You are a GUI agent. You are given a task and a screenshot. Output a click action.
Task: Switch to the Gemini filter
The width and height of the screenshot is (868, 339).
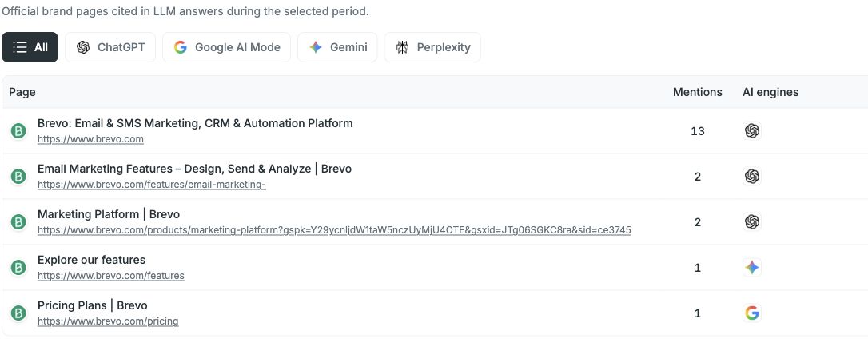(337, 47)
